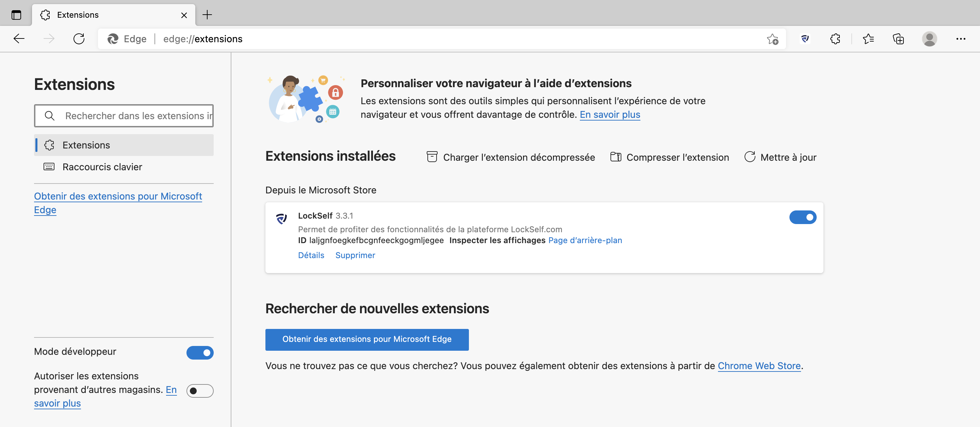
Task: Open En savoir plus link near other stores
Action: coord(105,397)
